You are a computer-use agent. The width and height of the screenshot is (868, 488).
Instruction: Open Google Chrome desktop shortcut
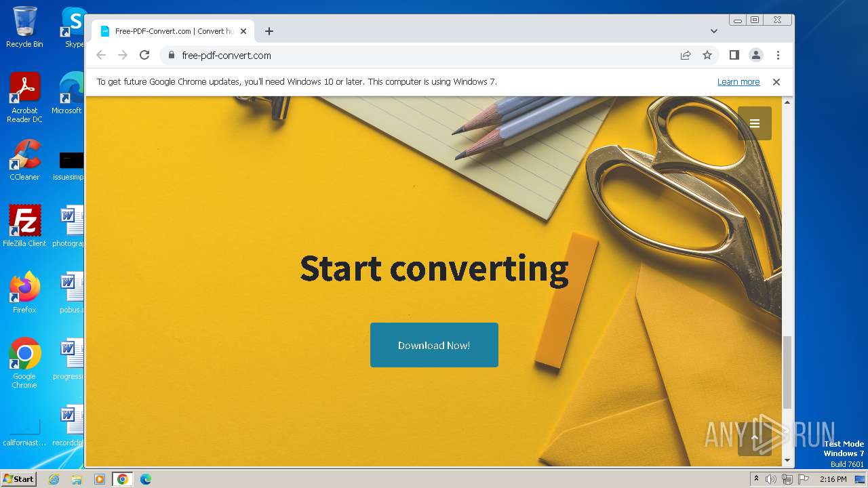coord(24,363)
